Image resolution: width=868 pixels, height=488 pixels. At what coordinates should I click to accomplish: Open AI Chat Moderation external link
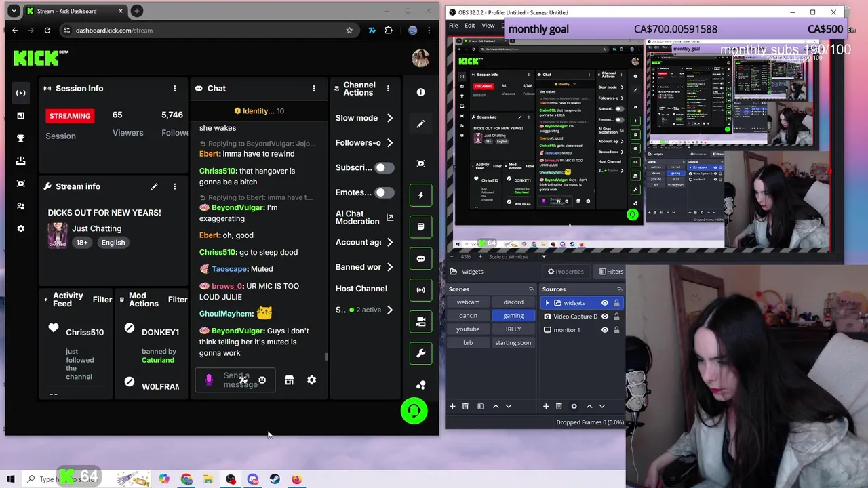click(389, 218)
